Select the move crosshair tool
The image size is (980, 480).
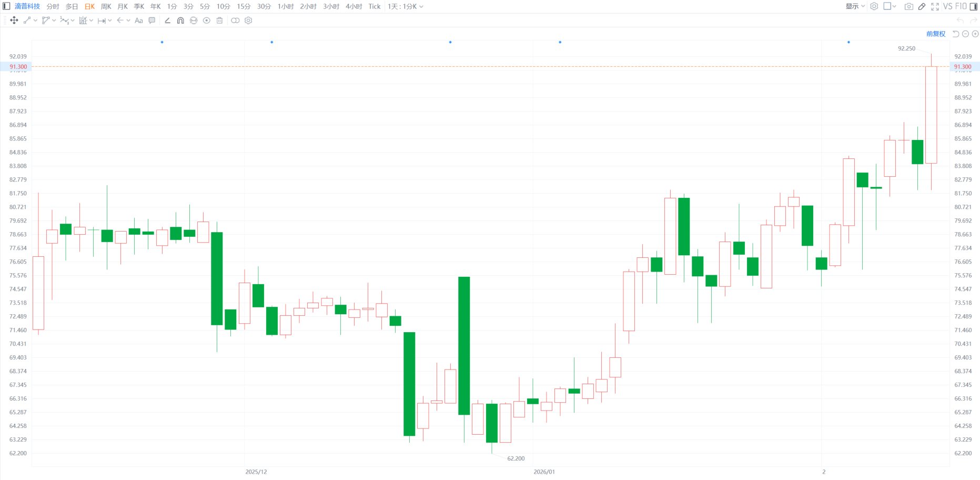point(14,21)
